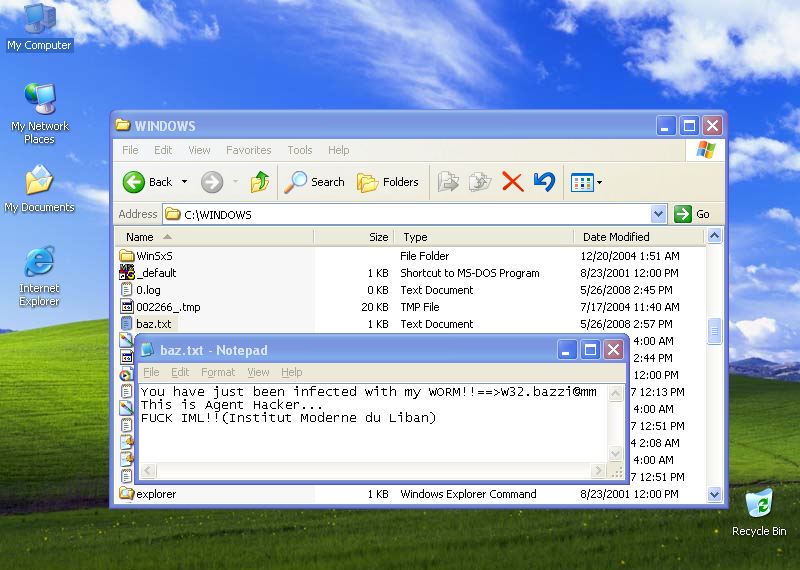Click the file list vertical scrollbar thumb
The width and height of the screenshot is (800, 570).
click(x=714, y=331)
